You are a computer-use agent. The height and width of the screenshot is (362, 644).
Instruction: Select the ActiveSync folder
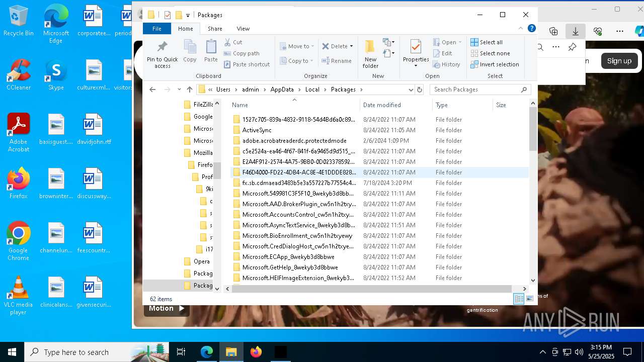point(257,130)
